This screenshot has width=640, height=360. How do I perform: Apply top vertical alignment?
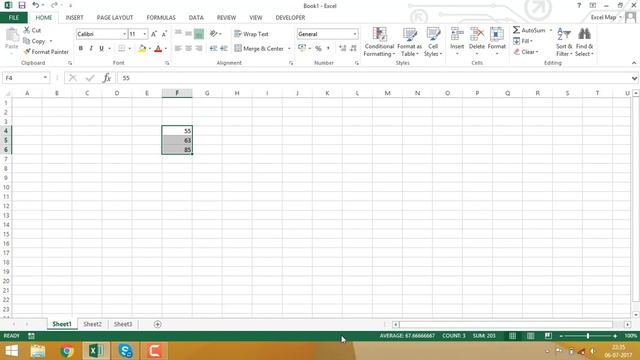pyautogui.click(x=178, y=34)
